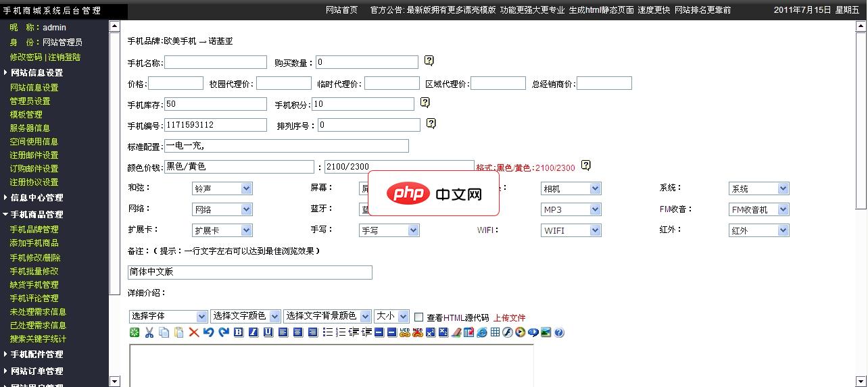Click the 手机名称 input field
Viewport: 868px width, 387px height.
click(x=216, y=62)
